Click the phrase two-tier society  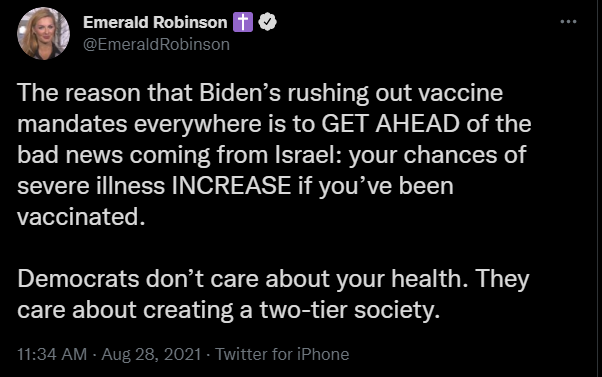[349, 310]
